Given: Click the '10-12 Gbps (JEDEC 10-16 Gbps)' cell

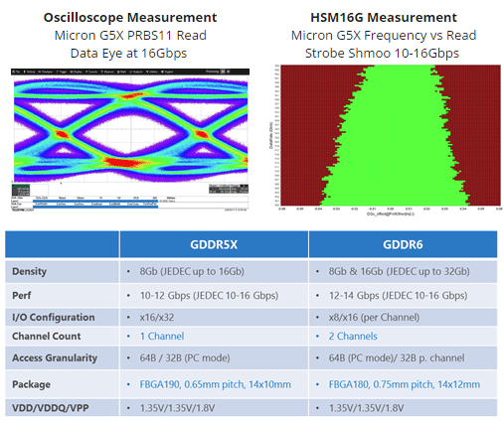Looking at the screenshot, I should coord(214,295).
